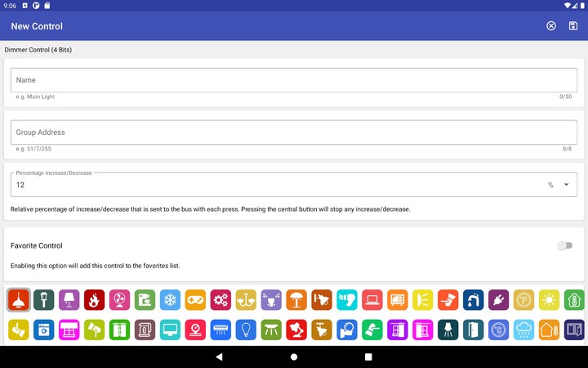Click the "New Control" title
Viewport: 588px width, 368px height.
[37, 26]
